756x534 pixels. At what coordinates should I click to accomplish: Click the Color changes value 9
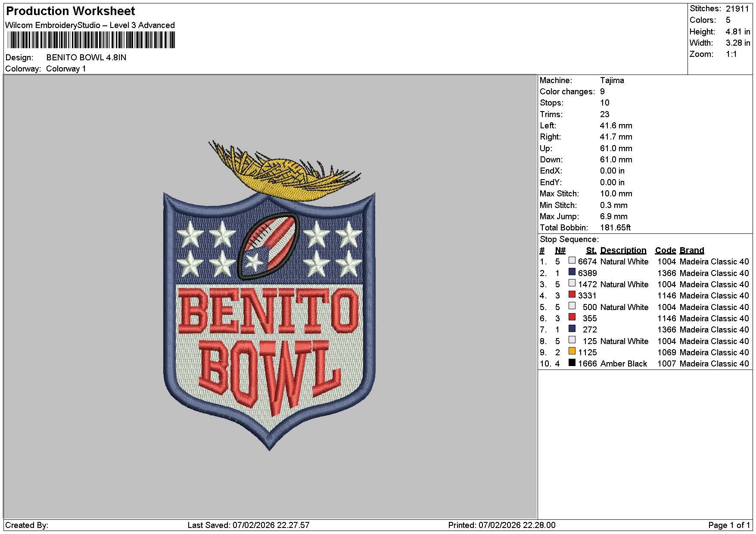(602, 91)
